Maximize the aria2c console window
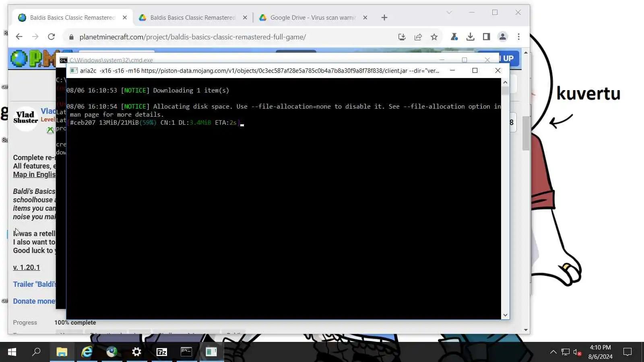This screenshot has height=362, width=644. (475, 70)
